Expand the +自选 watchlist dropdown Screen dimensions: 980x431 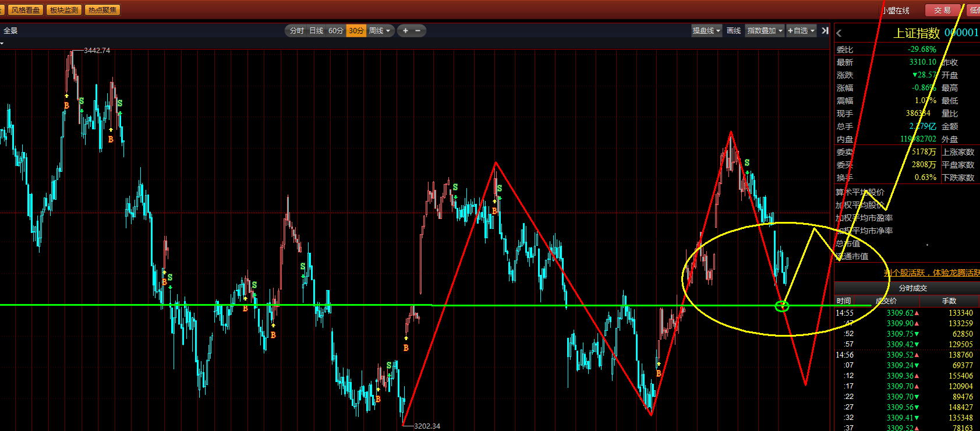tap(801, 31)
